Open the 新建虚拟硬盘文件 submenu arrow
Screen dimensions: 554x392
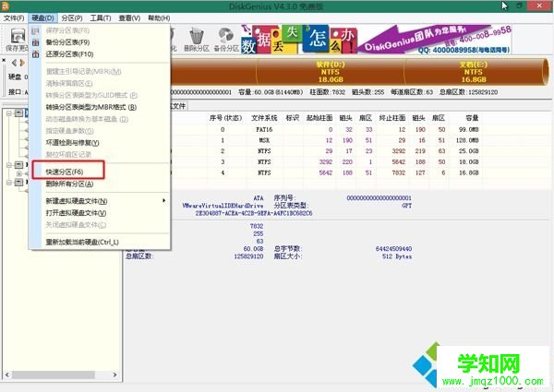click(163, 201)
